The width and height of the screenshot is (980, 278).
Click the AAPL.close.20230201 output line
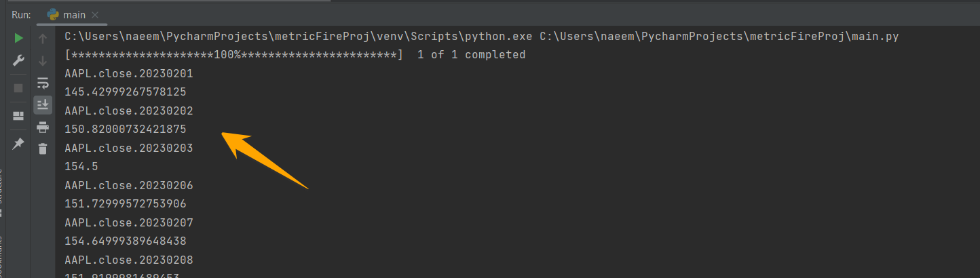pos(129,73)
